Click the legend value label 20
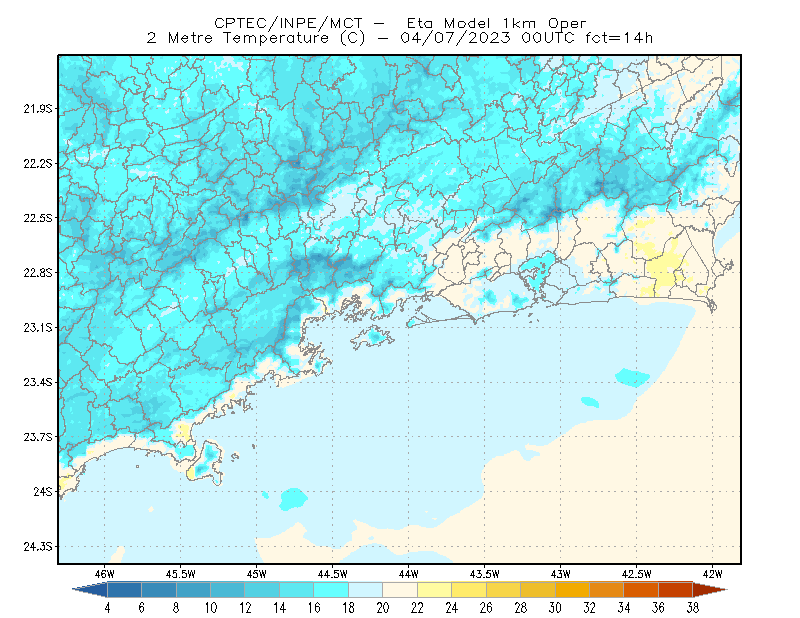800x618 pixels. (x=383, y=608)
